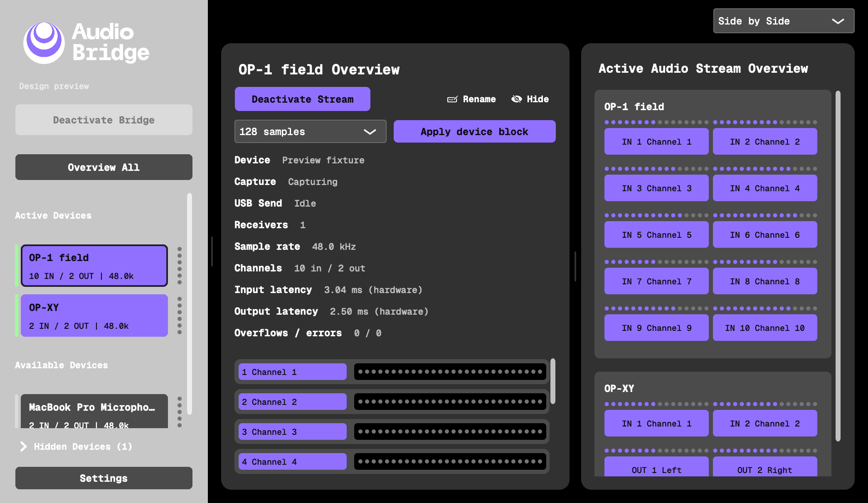868x503 pixels.
Task: Toggle IN 5 Channel 5 stream button
Action: pyautogui.click(x=656, y=235)
